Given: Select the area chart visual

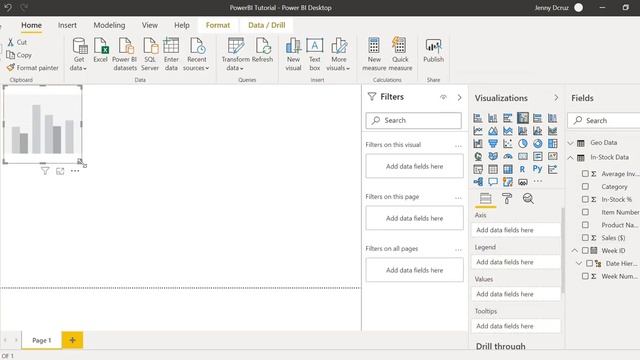Looking at the screenshot, I should coord(493,131).
